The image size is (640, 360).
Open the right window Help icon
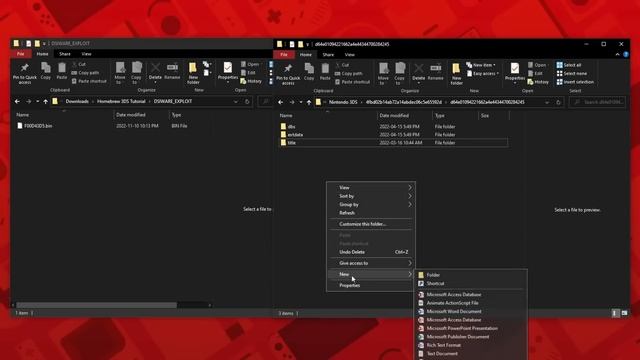[626, 54]
